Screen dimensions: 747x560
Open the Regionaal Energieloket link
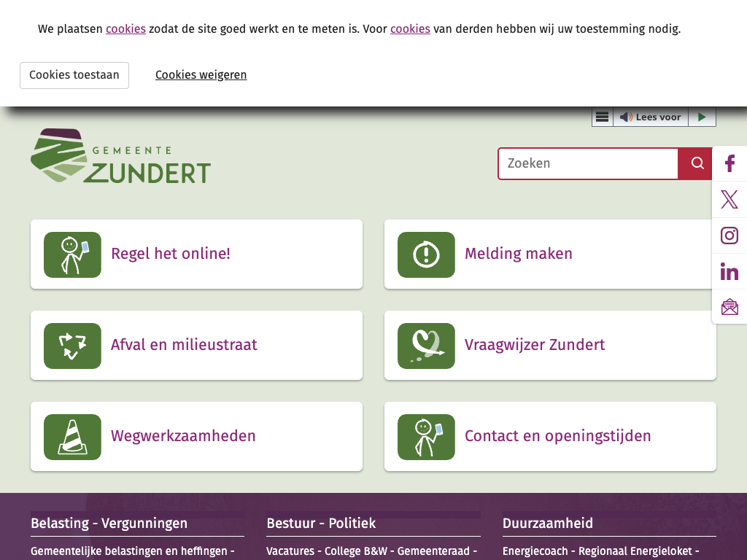635,551
